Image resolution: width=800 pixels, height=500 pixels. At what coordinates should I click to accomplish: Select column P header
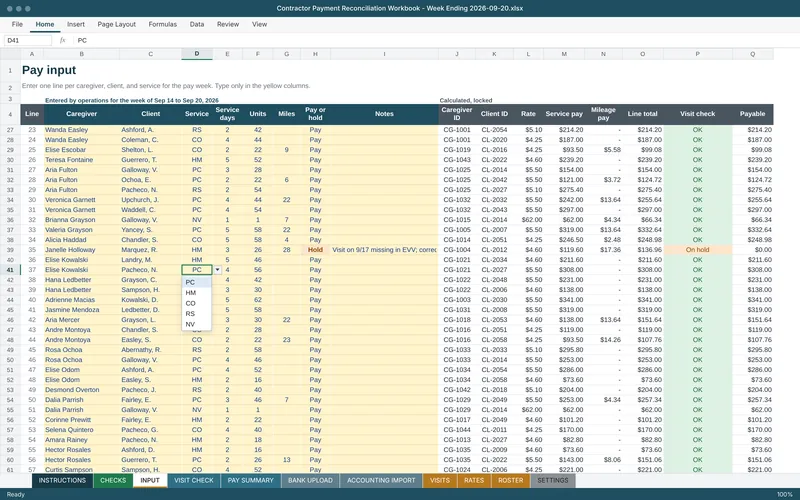click(x=697, y=54)
